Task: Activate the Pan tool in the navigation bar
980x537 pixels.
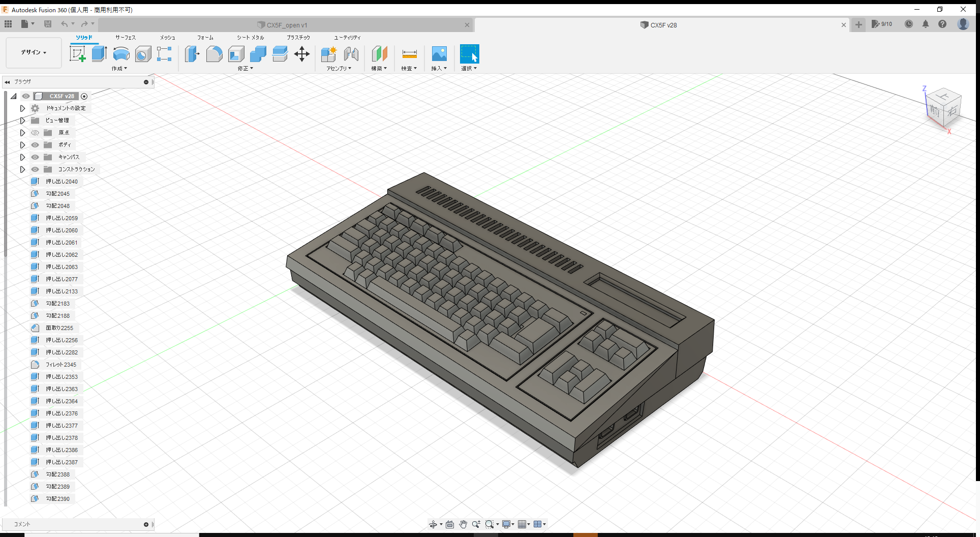Action: [463, 524]
